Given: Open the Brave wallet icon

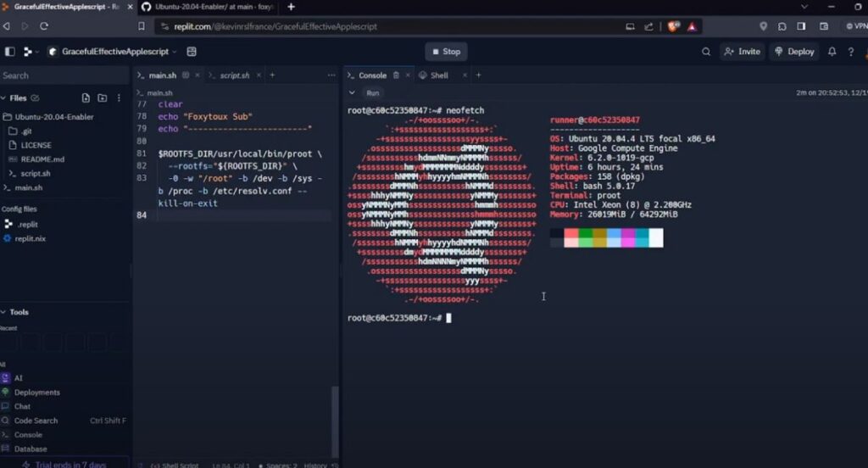Looking at the screenshot, I should click(x=824, y=26).
